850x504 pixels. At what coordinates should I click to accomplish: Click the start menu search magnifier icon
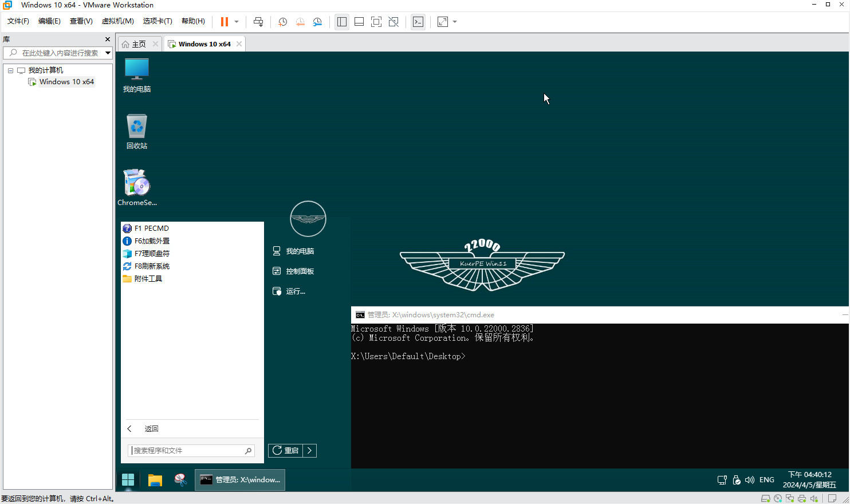tap(248, 451)
